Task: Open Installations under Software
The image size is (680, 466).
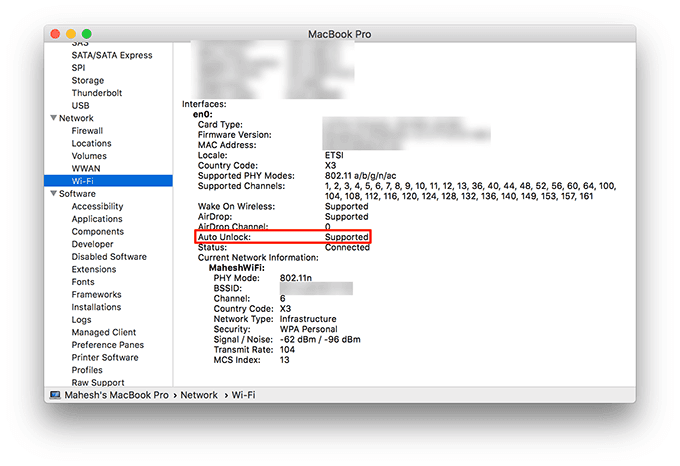Action: click(x=96, y=307)
